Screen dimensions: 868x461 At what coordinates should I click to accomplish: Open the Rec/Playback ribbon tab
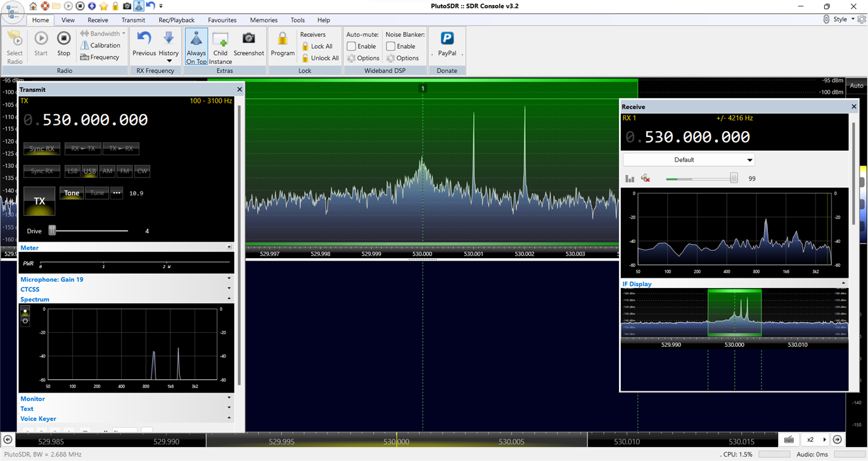click(x=177, y=20)
